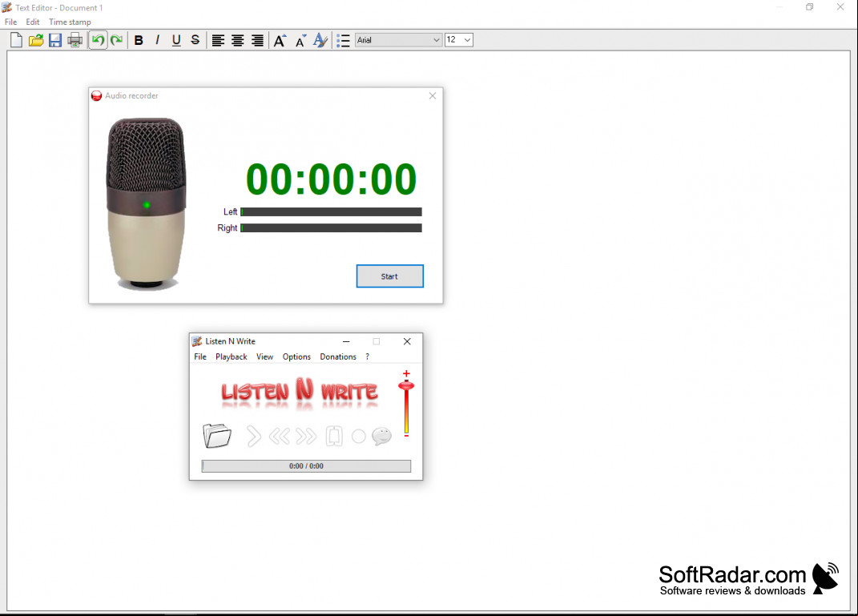Open the Options menu in Listen N Write
The width and height of the screenshot is (858, 616).
[296, 356]
